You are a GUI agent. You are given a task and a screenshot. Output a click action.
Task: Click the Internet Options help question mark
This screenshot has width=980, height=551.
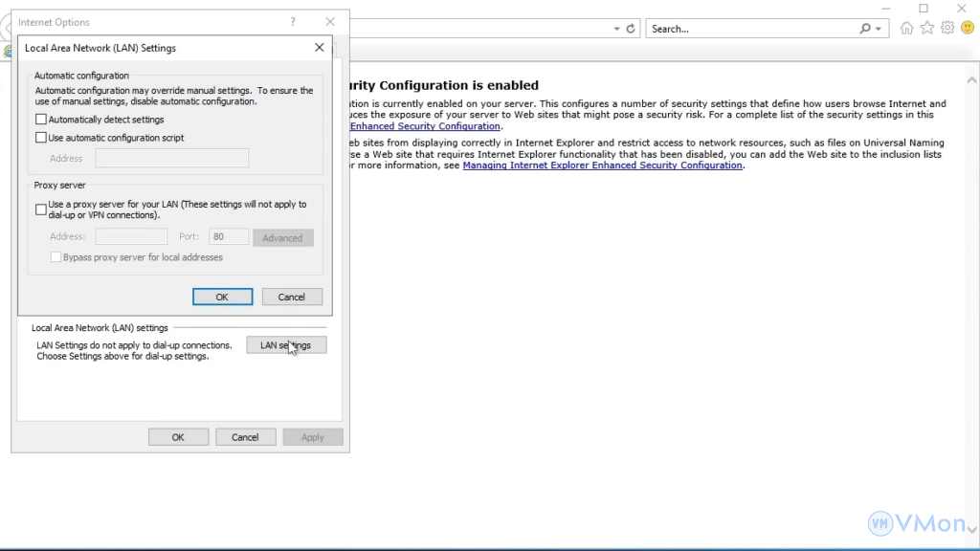click(293, 22)
